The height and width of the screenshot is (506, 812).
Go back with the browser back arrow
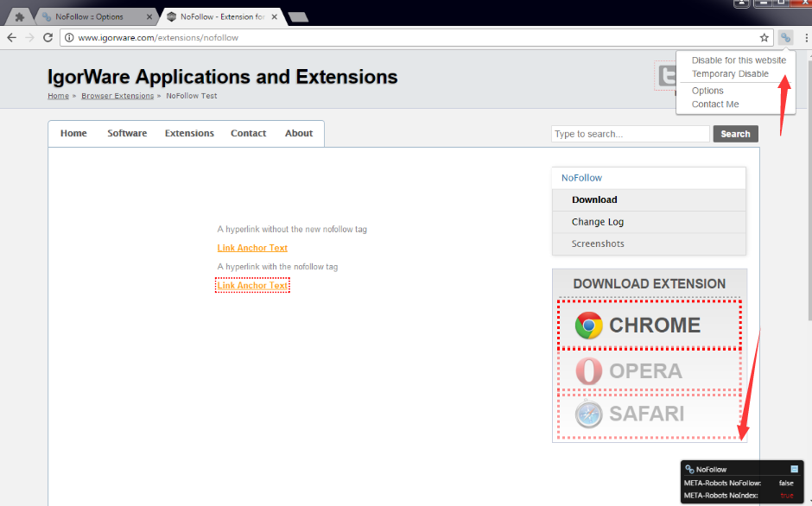click(12, 38)
